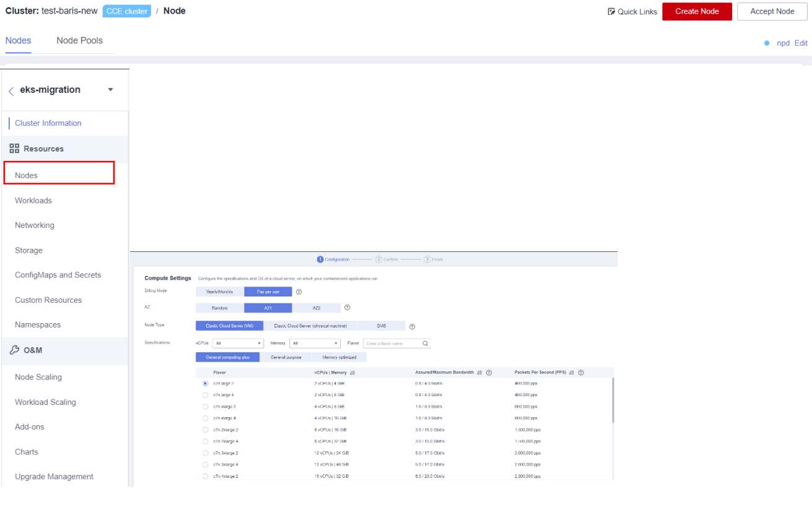812x520 pixels.
Task: Open the Memory filter dropdown
Action: 315,344
